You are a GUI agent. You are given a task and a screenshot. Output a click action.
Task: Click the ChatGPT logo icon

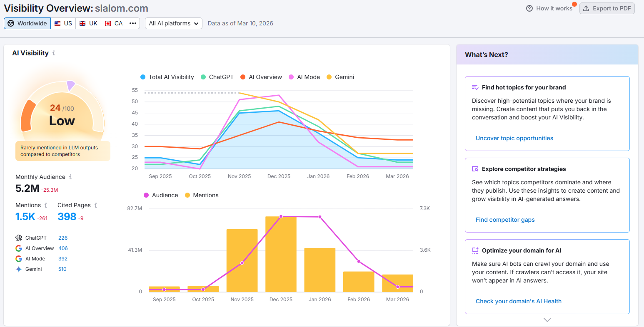point(19,238)
